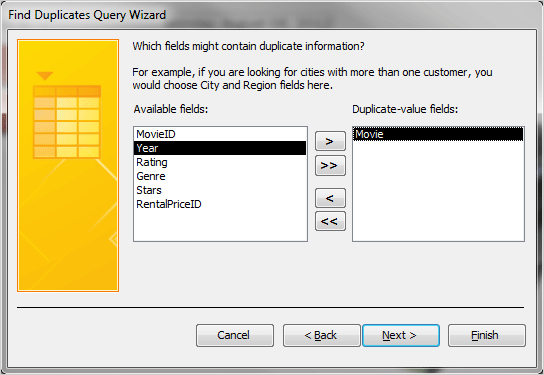Screen dimensions: 544x375
Task: Select MovieID in Available fields
Action: point(220,134)
